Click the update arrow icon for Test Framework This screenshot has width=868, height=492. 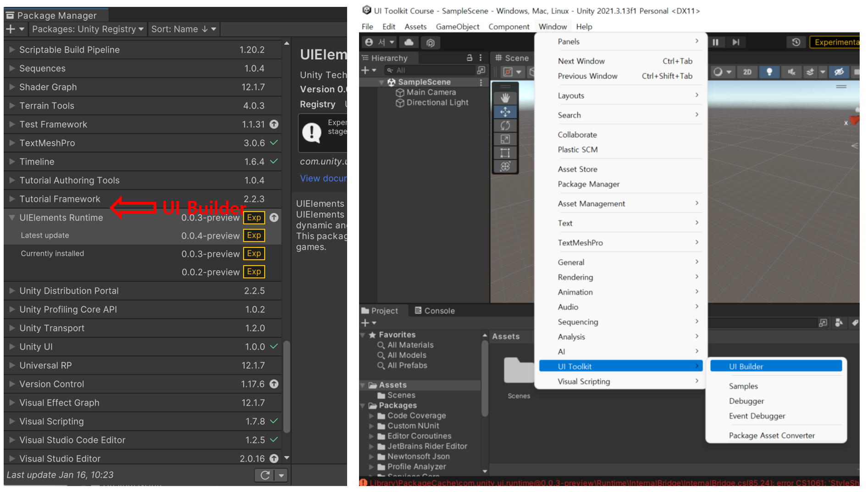click(x=274, y=124)
